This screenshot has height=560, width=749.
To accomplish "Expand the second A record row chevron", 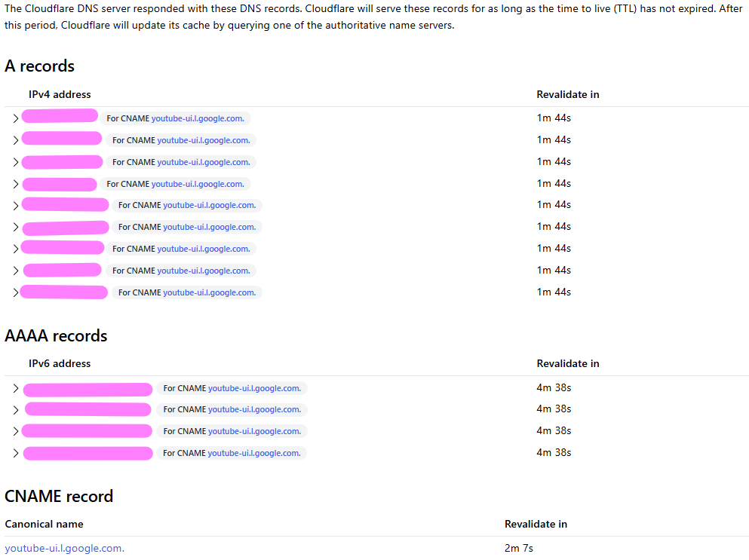I will [15, 140].
